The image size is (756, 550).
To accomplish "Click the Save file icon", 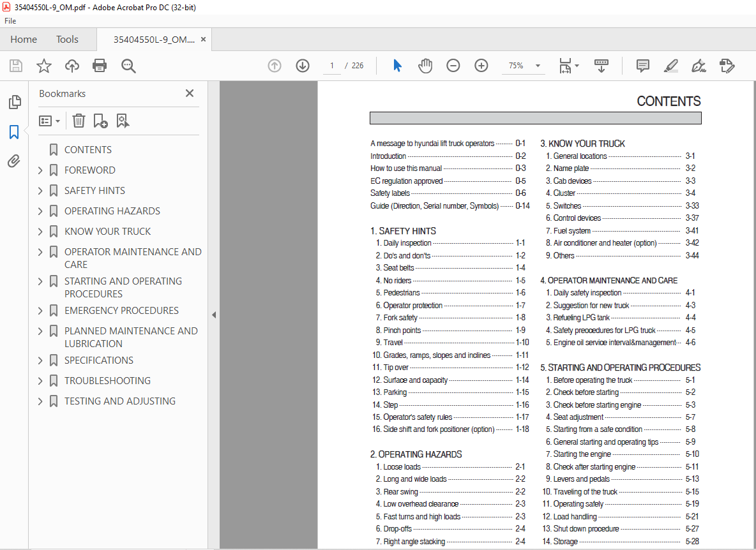I will (16, 66).
